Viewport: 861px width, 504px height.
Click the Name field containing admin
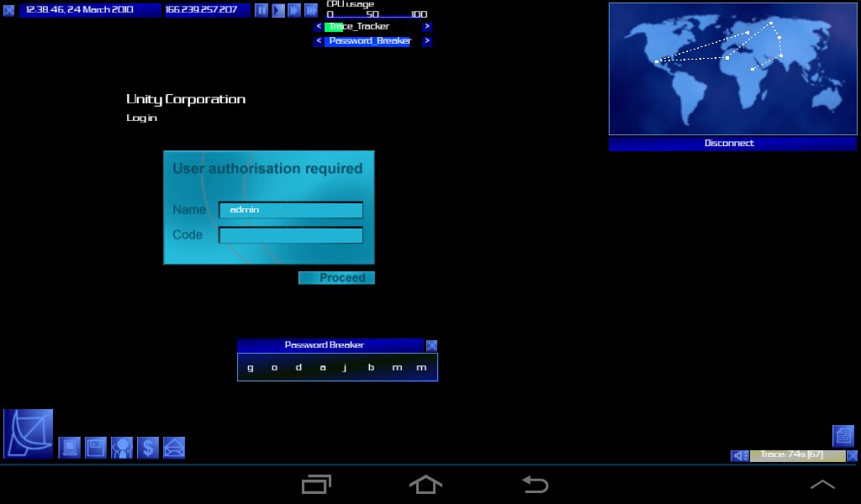tap(290, 210)
